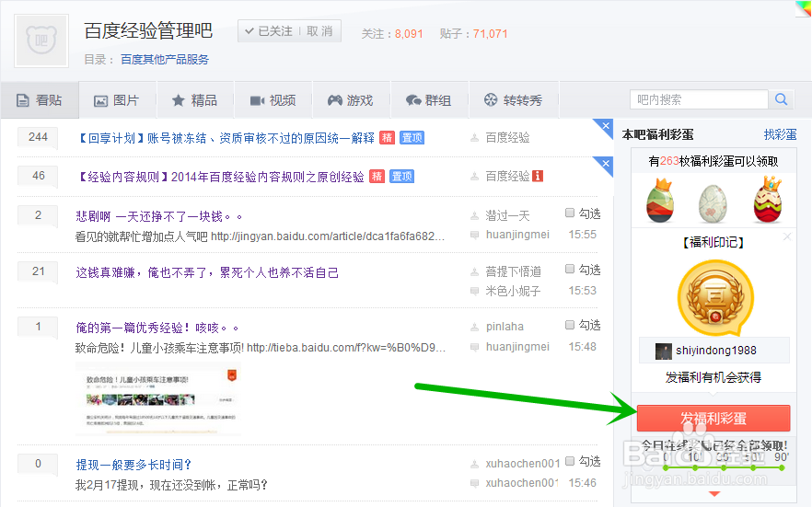
Task: Click the 15:53 timestamp
Action: click(x=583, y=291)
